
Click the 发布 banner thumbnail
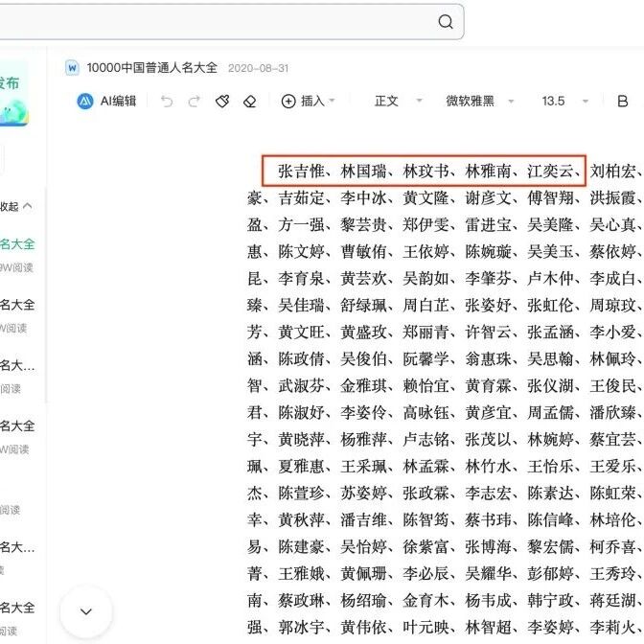[13, 98]
